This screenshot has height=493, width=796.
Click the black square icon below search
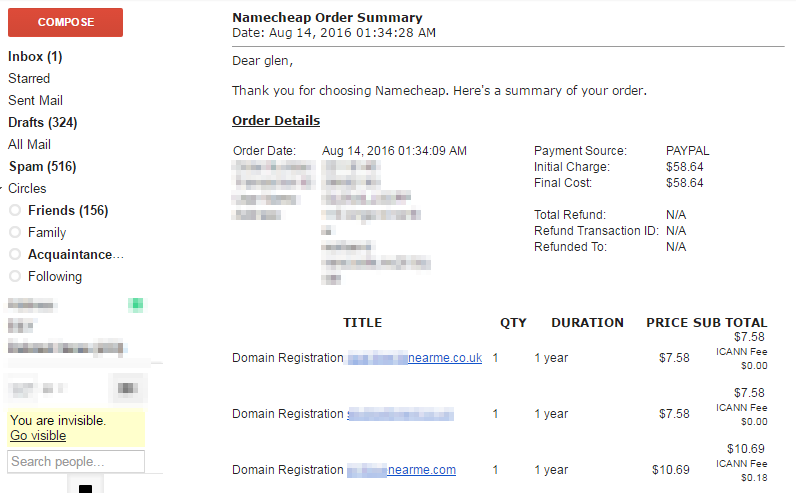click(x=85, y=488)
